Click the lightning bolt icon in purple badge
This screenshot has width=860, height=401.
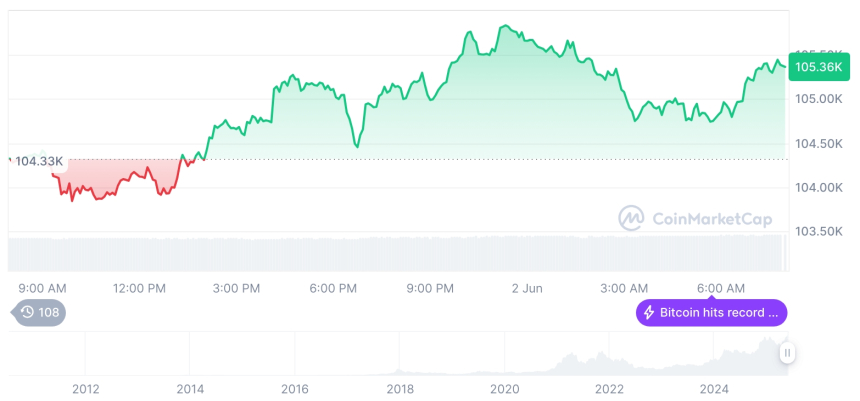click(x=649, y=313)
